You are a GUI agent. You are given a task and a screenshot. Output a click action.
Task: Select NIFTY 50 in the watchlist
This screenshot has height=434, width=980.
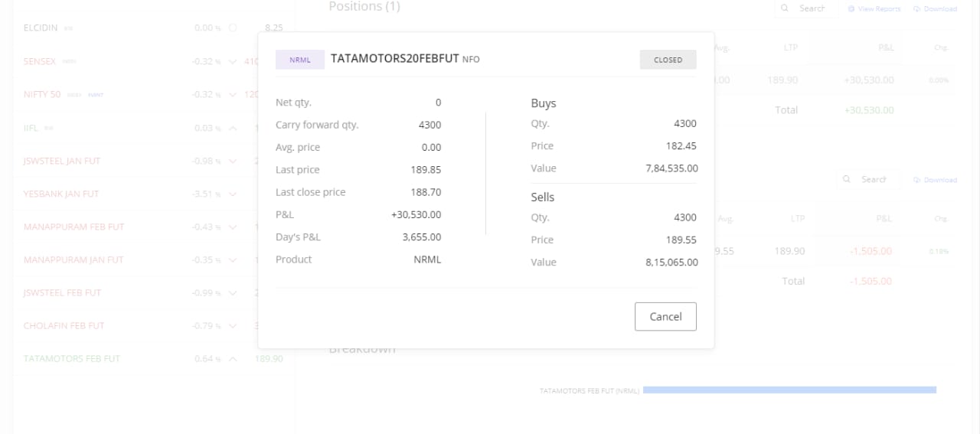click(x=42, y=94)
